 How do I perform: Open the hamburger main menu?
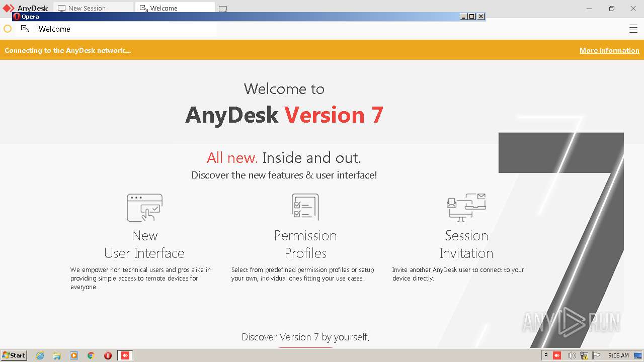[633, 29]
